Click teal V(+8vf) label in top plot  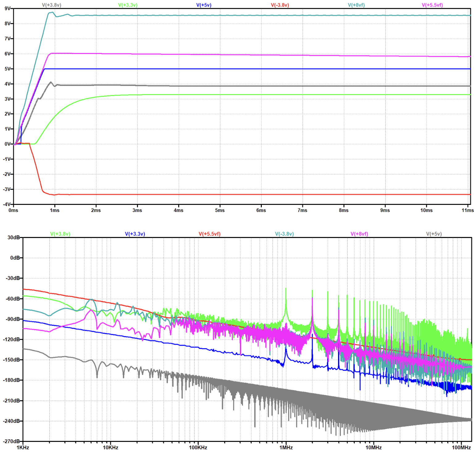356,5
